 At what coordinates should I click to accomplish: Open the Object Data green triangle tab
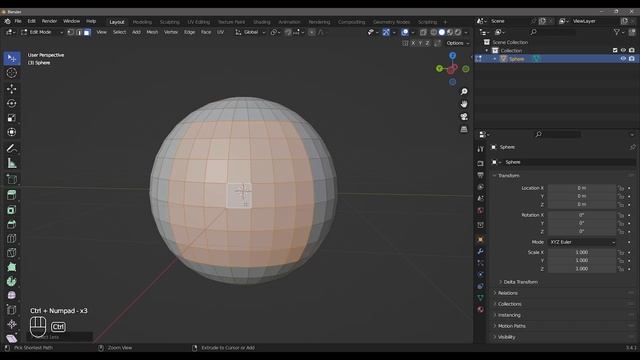tap(480, 298)
